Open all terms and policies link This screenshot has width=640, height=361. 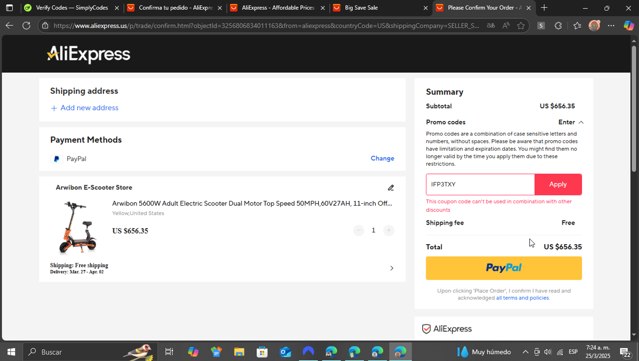(522, 298)
